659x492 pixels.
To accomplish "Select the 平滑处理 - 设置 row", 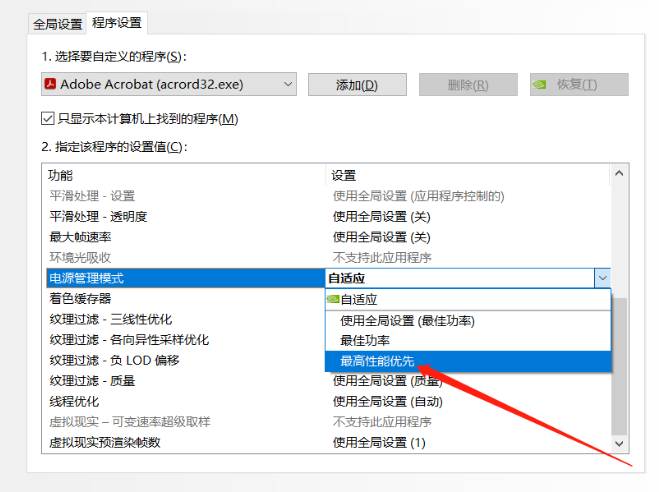I will (x=328, y=196).
